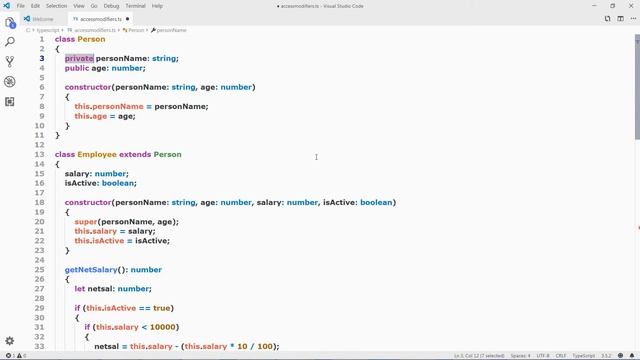Click the Spaces: 4 indentation status
640x360 pixels.
(x=520, y=356)
